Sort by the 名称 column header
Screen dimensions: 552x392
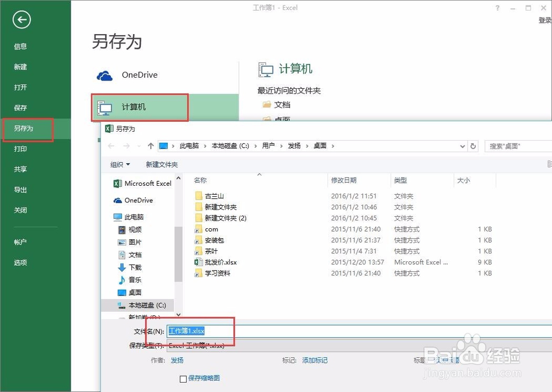coord(200,180)
